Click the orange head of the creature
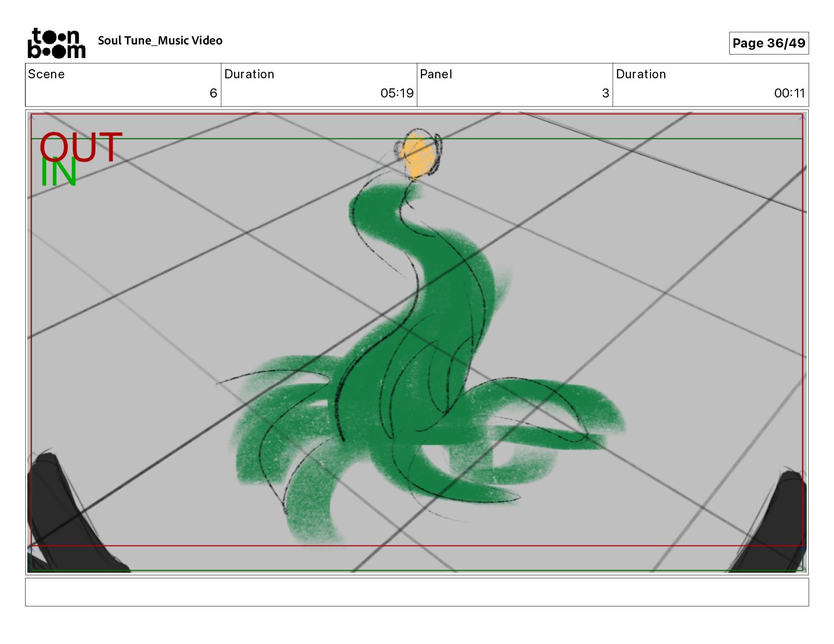This screenshot has height=644, width=834. [x=418, y=155]
